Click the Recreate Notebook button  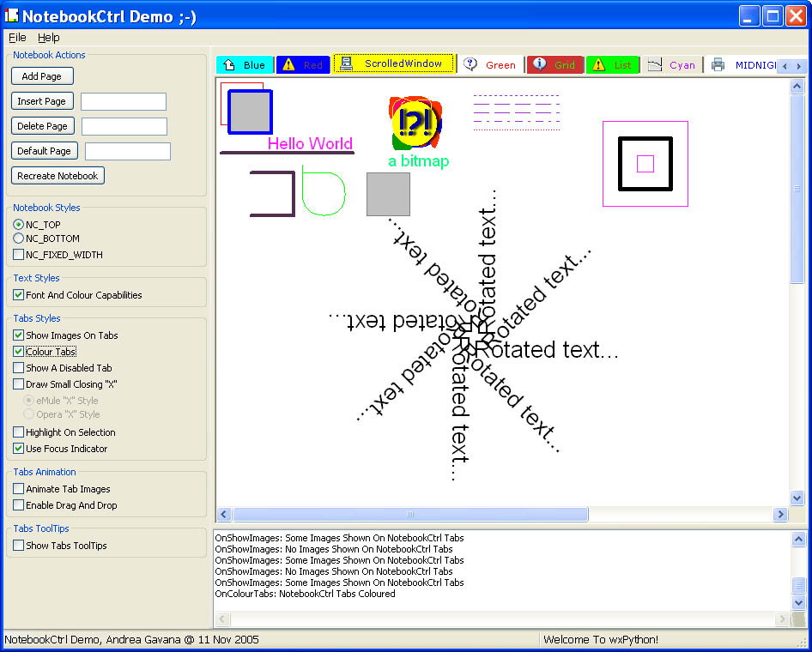click(x=58, y=176)
